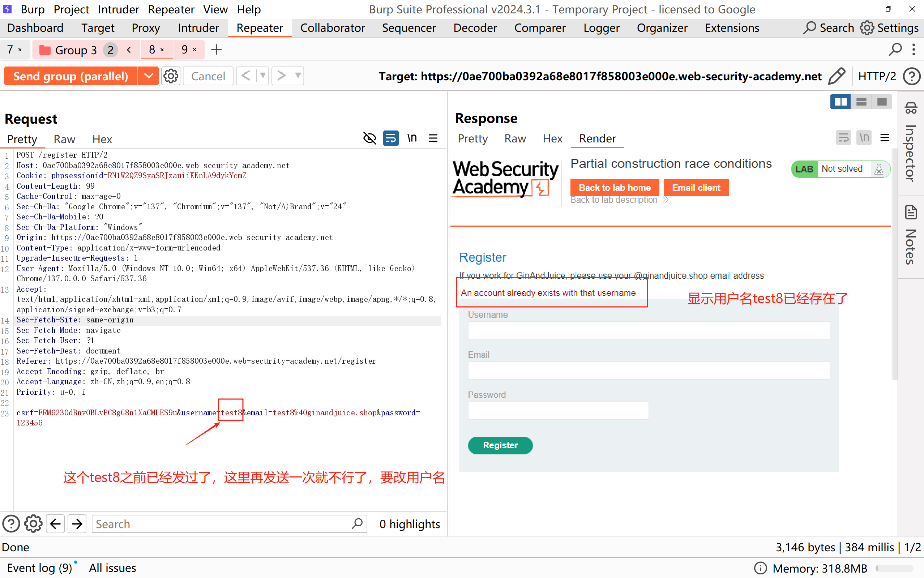Click the request Search input field
Screen dimensions: 924x578
point(222,524)
